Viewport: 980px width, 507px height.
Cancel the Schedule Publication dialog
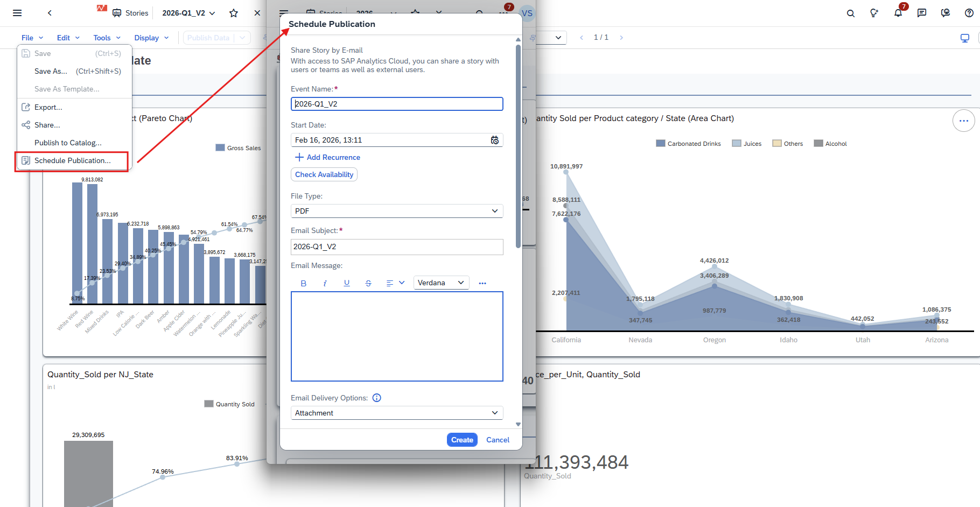click(x=498, y=440)
